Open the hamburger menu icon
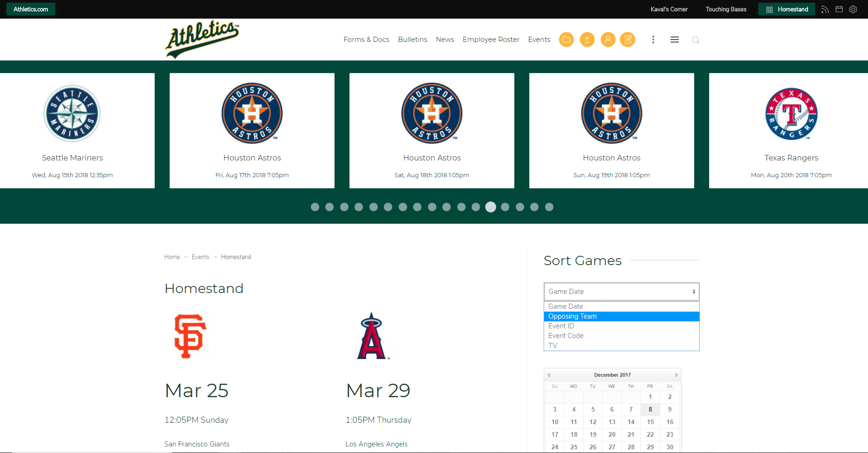 (675, 40)
